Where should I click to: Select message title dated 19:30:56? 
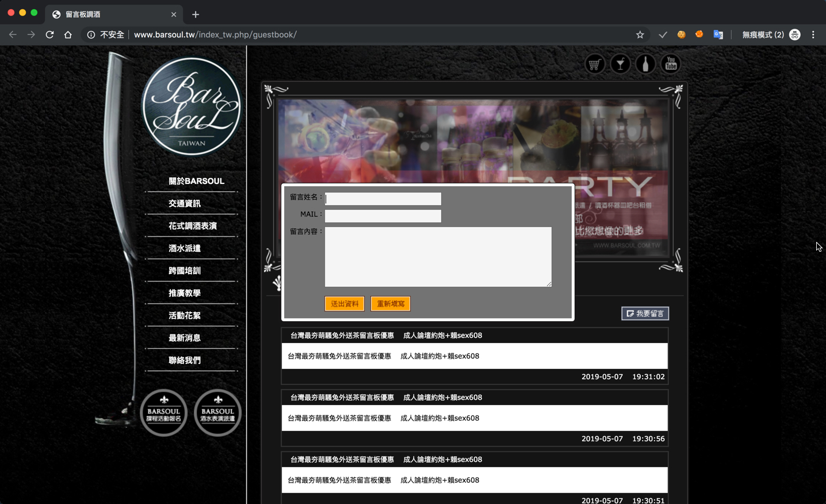(x=386, y=398)
